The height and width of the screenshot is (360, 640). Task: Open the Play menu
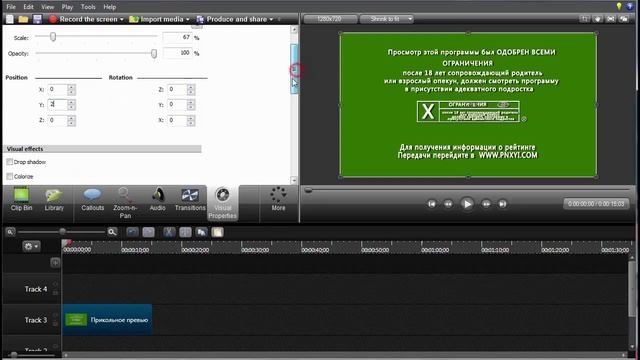(67, 7)
